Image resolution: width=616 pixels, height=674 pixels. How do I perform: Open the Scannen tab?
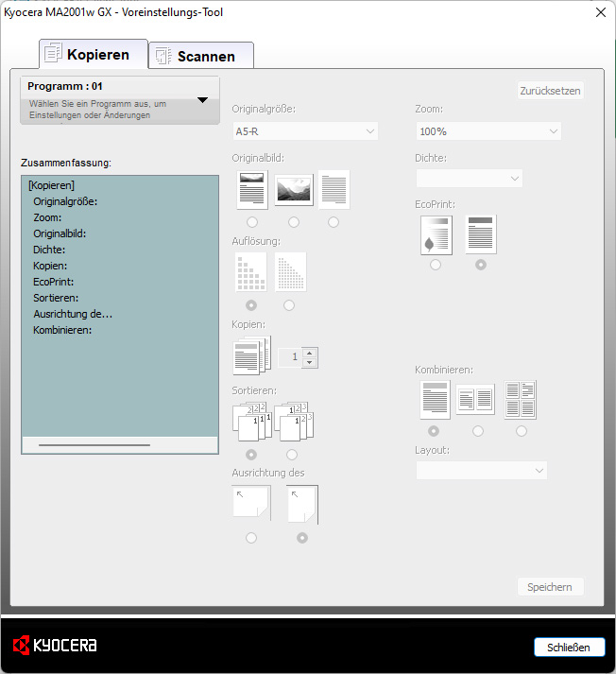pos(201,56)
